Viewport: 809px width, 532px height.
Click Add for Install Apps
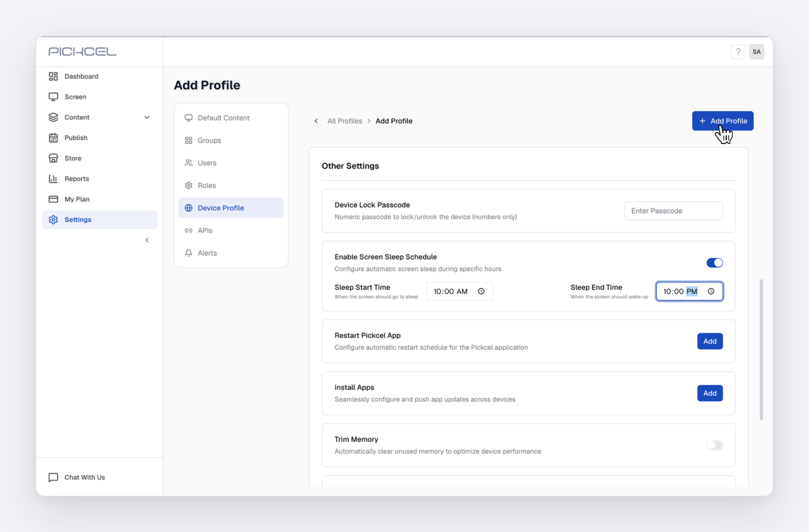pyautogui.click(x=710, y=393)
